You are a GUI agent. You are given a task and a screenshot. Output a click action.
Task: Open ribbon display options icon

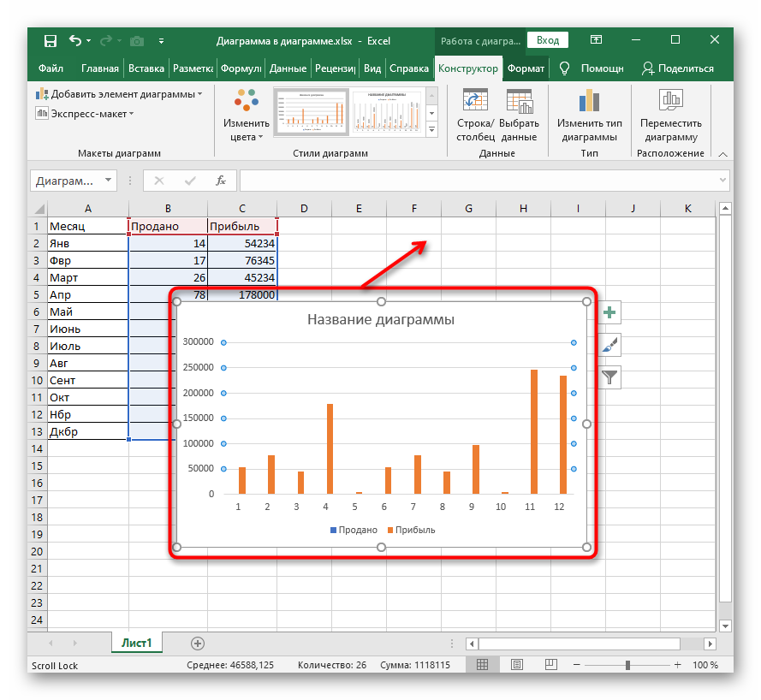[596, 39]
